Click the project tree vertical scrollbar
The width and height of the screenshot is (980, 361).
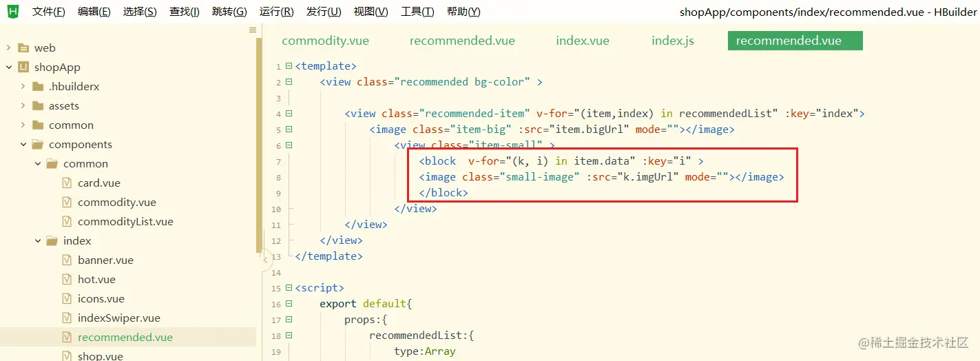pos(259,145)
